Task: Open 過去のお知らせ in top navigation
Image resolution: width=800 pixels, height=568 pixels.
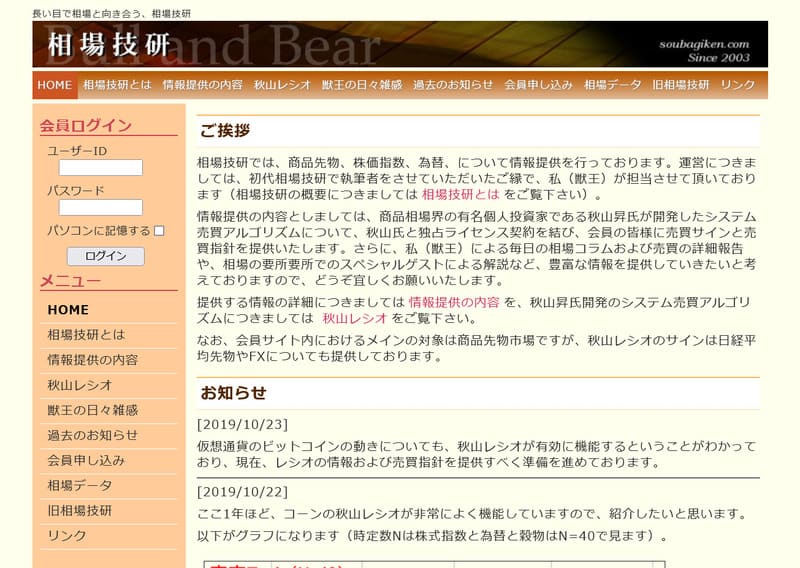Action: click(453, 85)
